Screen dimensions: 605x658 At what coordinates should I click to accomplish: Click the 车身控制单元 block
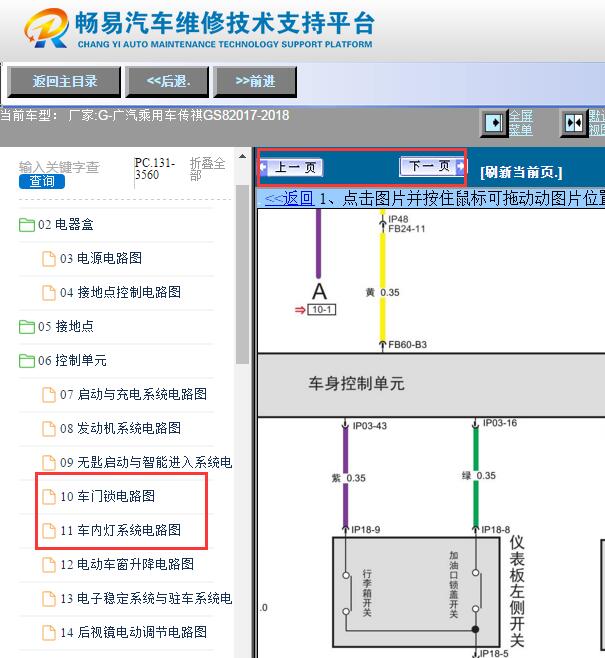point(431,385)
